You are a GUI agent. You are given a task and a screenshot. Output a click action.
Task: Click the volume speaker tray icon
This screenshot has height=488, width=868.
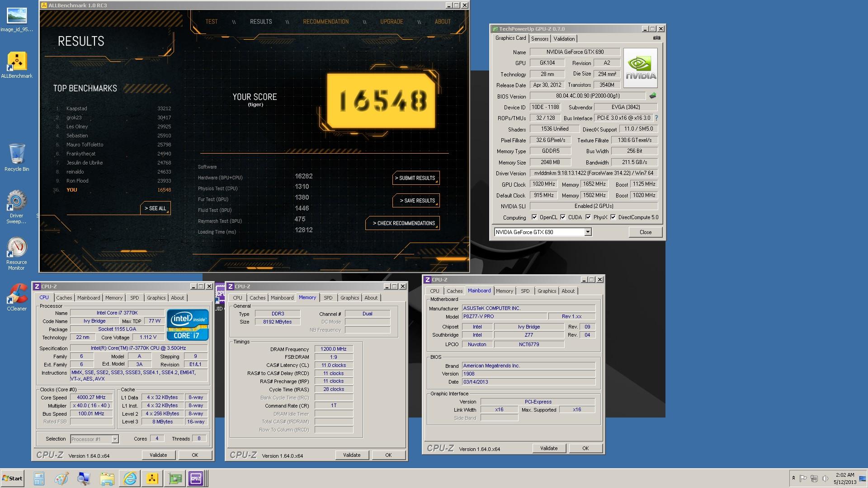click(x=825, y=479)
